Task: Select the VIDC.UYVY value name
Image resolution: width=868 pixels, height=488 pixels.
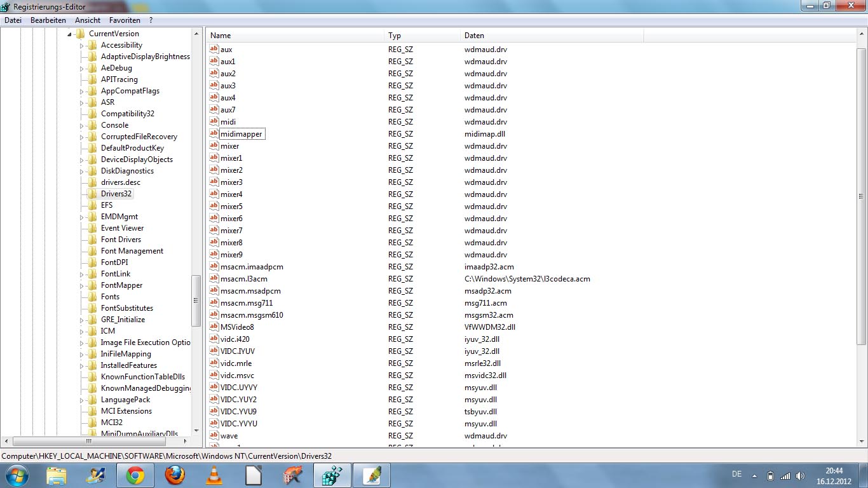Action: click(239, 387)
